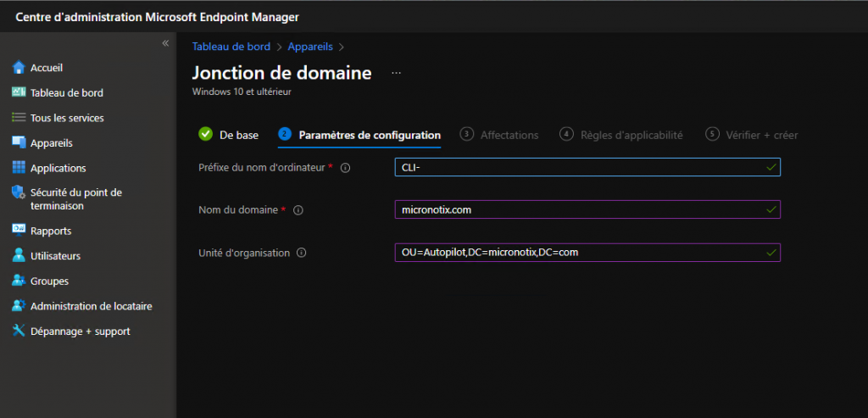Click the Appareils devices icon
The width and height of the screenshot is (868, 418).
19,142
